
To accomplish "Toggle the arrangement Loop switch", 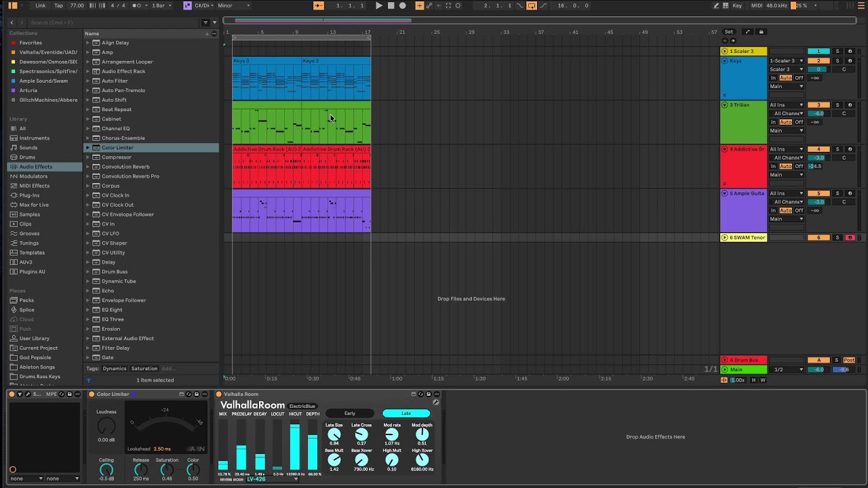I will pos(532,5).
